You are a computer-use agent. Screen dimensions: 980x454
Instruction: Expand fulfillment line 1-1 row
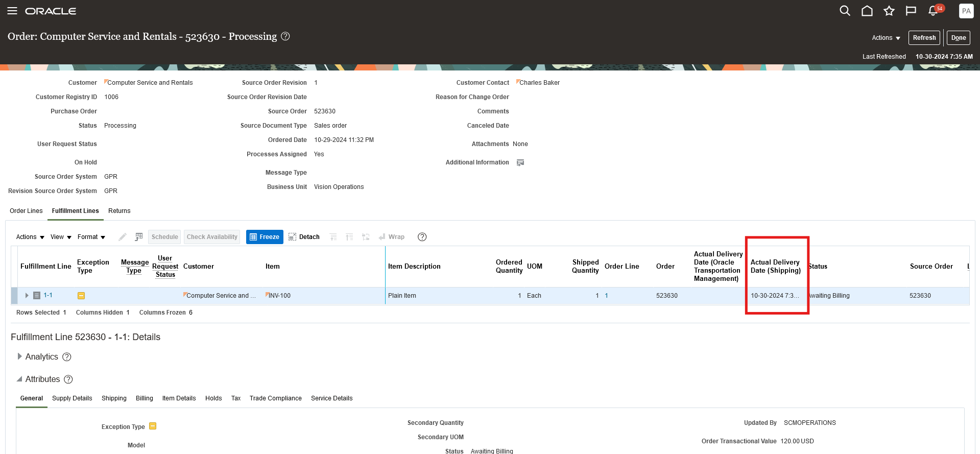(x=27, y=296)
